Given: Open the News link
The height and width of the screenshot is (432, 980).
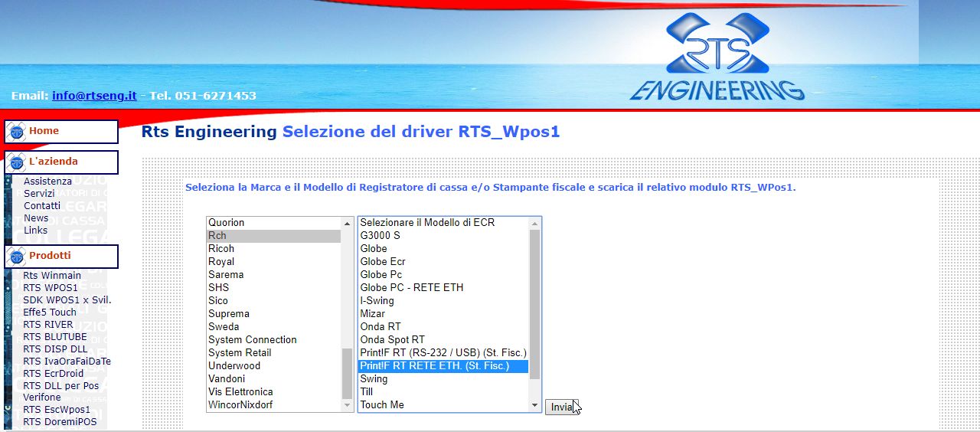Looking at the screenshot, I should 36,218.
